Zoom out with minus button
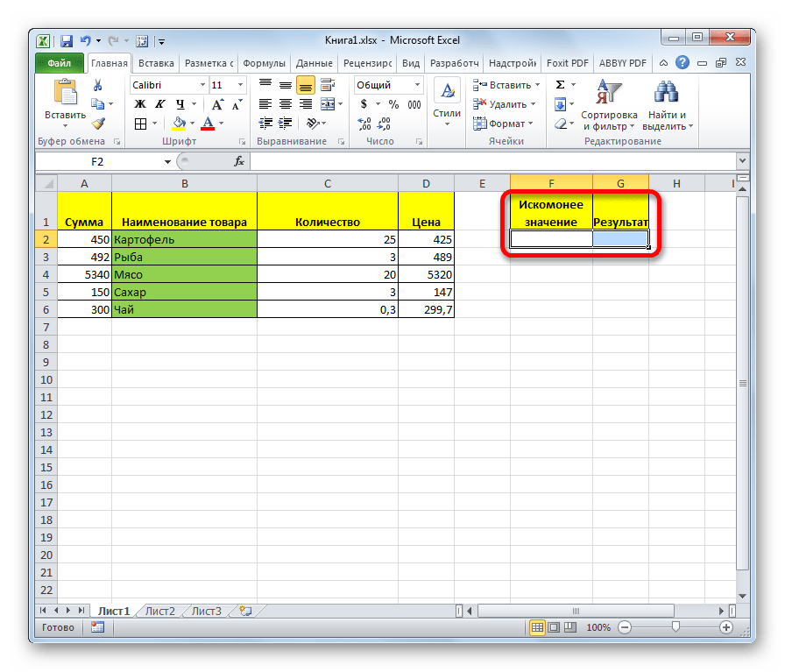Viewport: 785px width, 672px height. (x=625, y=627)
